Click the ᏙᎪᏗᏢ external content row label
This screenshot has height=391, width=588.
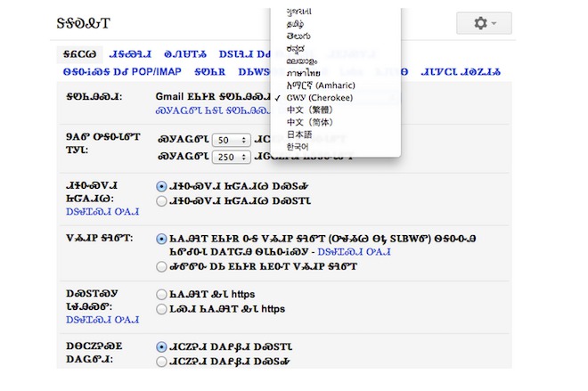(x=100, y=238)
